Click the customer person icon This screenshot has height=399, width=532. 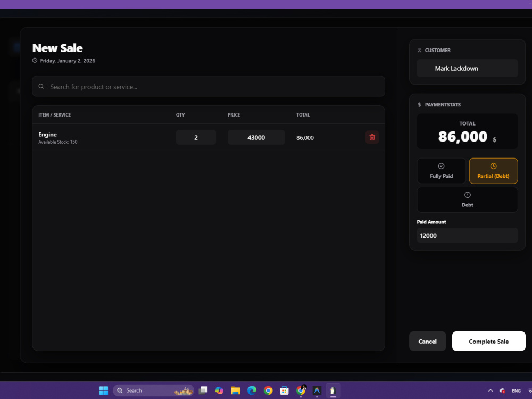tap(419, 50)
